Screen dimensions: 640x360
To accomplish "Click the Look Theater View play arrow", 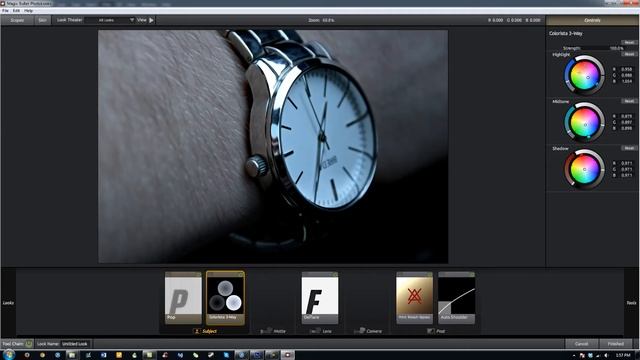I will pyautogui.click(x=151, y=20).
